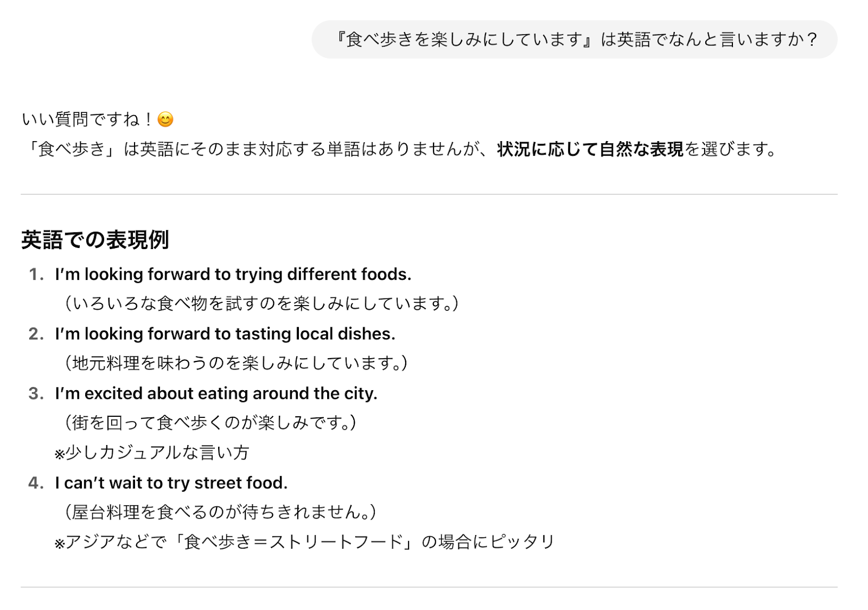Image resolution: width=868 pixels, height=610 pixels.
Task: Click the sentence "I can't wait to try street food."
Action: [171, 483]
